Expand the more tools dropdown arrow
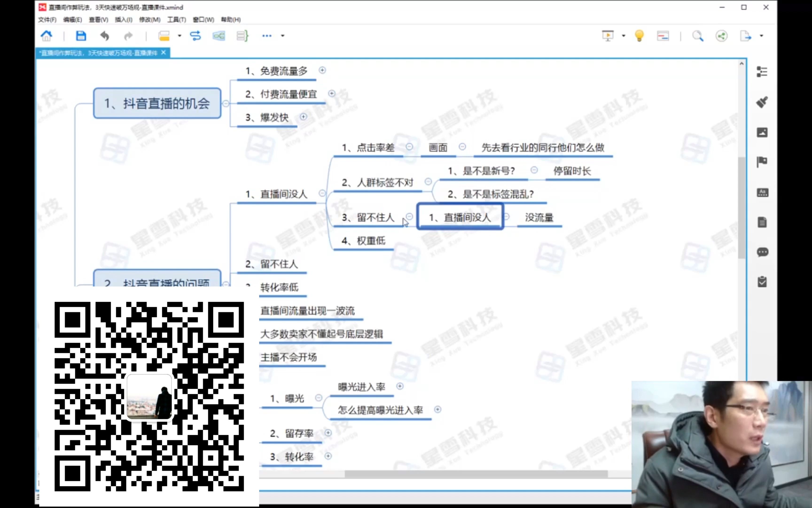Screen dimensions: 812x508 click(x=282, y=36)
